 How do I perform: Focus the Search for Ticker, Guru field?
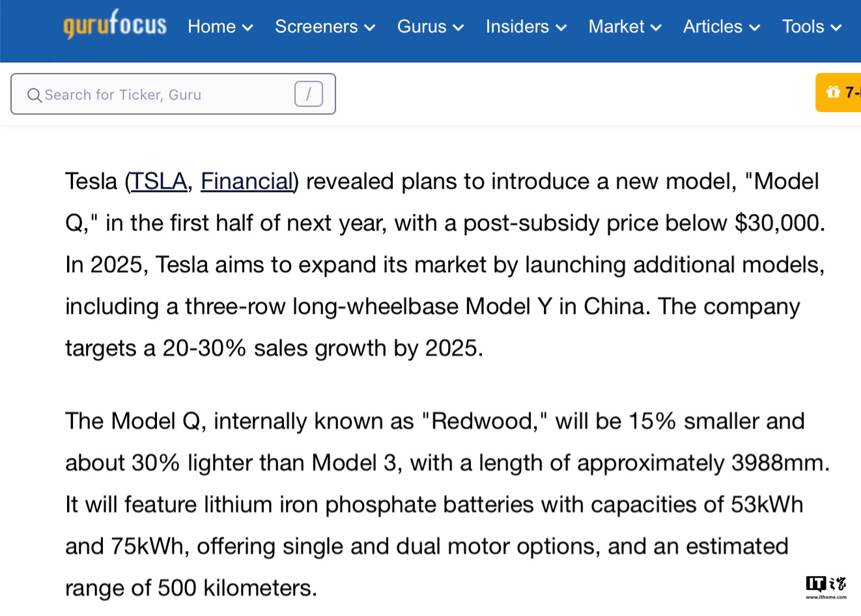pos(163,95)
